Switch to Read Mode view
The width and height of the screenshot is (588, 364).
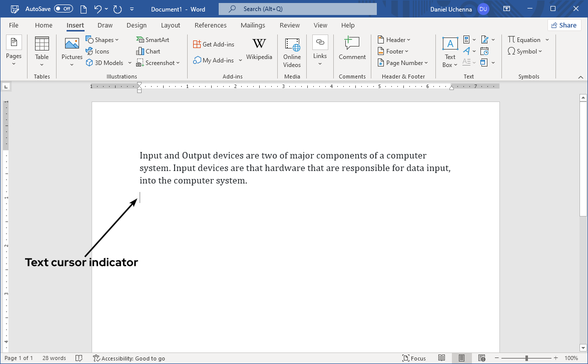[441, 358]
